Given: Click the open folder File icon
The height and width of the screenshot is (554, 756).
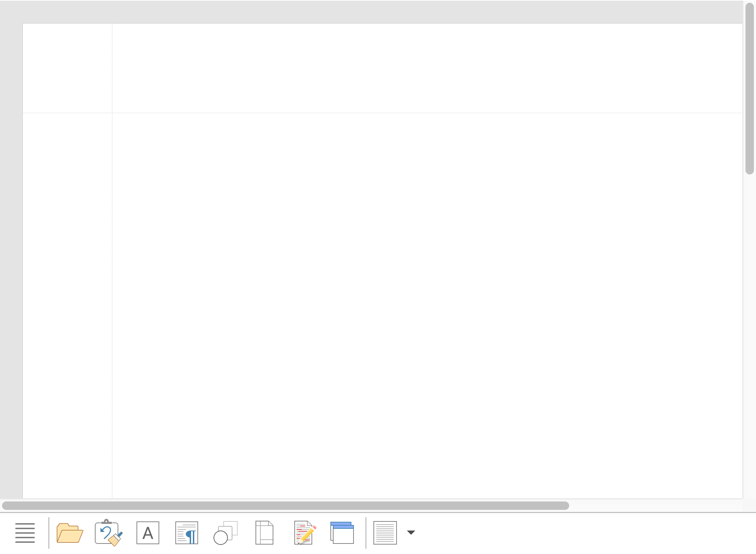Looking at the screenshot, I should click(70, 533).
